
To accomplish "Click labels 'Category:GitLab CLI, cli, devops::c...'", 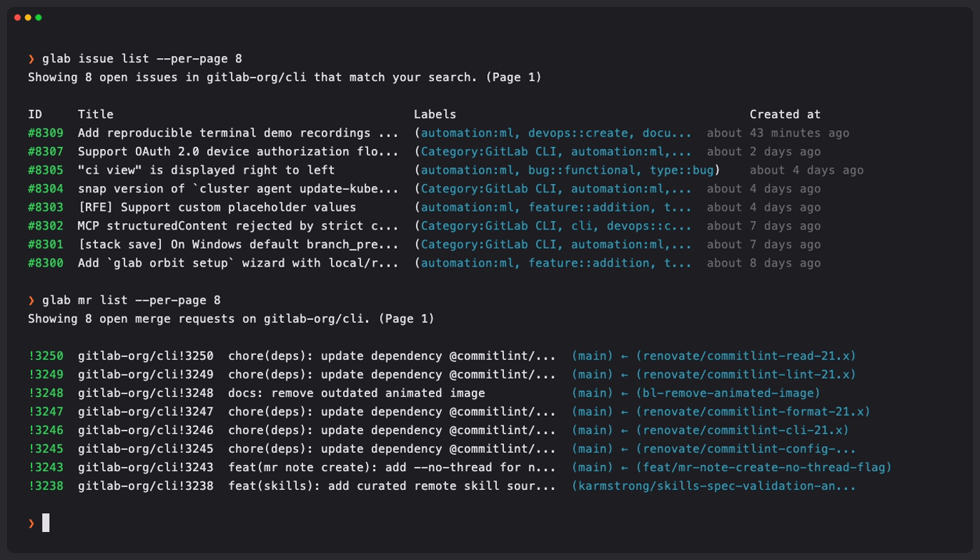I will click(x=556, y=226).
